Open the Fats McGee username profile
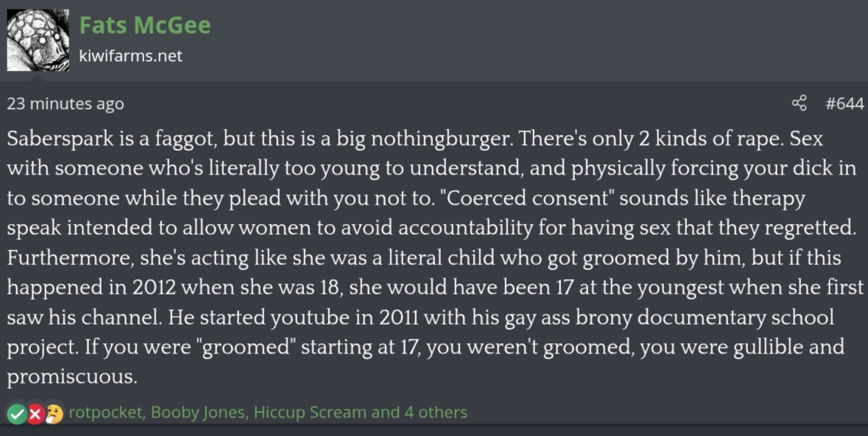This screenshot has width=868, height=436. click(145, 25)
